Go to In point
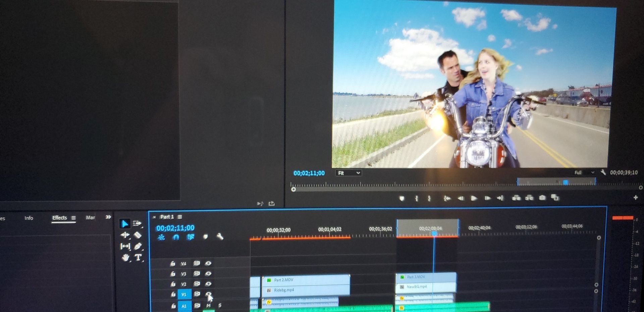644x312 pixels. pyautogui.click(x=447, y=198)
